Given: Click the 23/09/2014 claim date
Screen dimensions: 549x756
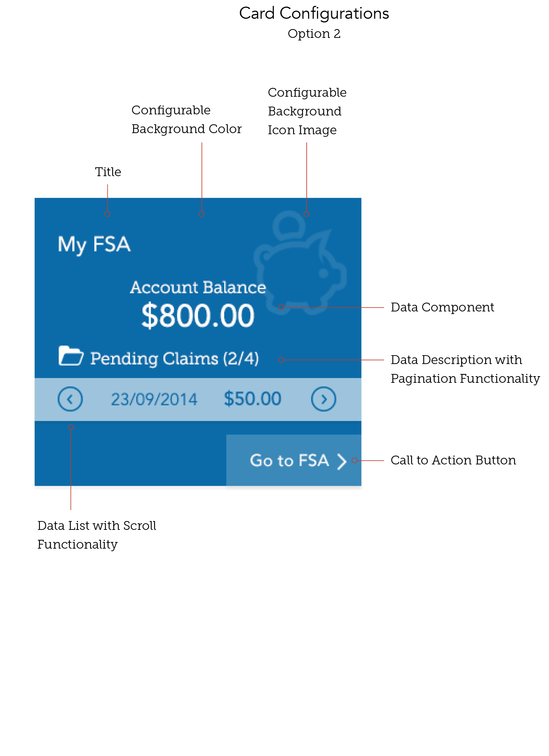Looking at the screenshot, I should (x=154, y=399).
